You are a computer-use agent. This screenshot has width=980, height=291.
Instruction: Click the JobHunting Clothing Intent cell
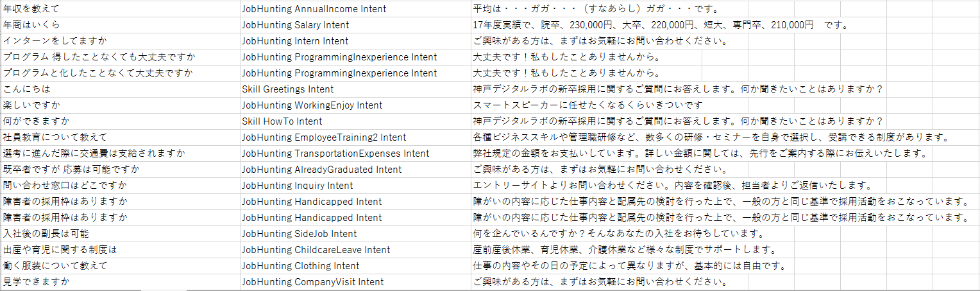tap(355, 266)
